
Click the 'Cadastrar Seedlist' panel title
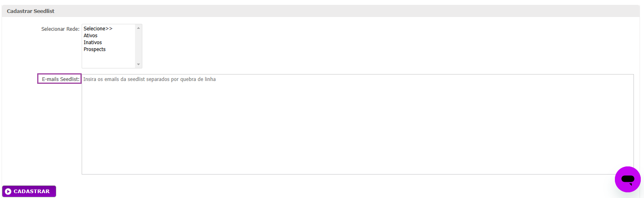[x=31, y=11]
